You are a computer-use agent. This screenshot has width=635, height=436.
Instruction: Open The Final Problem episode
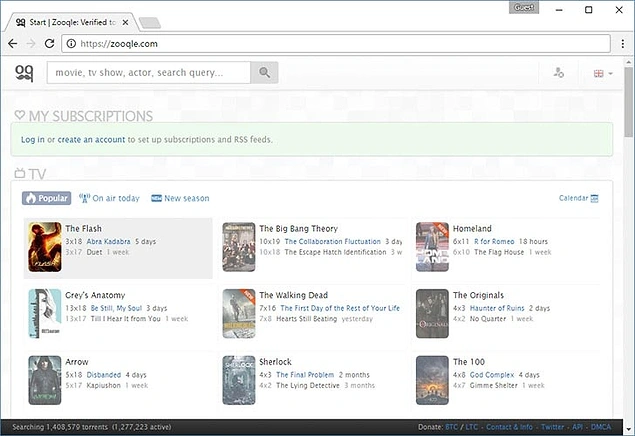point(305,375)
